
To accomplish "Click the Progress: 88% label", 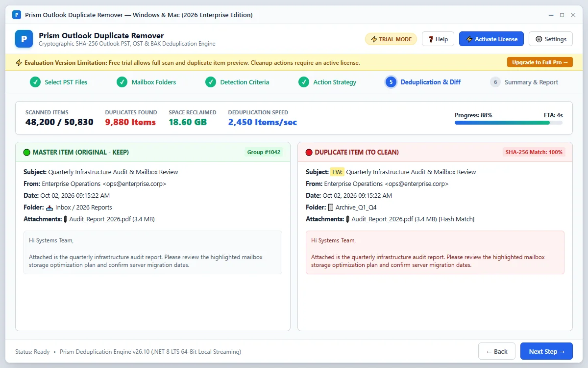I will point(473,115).
